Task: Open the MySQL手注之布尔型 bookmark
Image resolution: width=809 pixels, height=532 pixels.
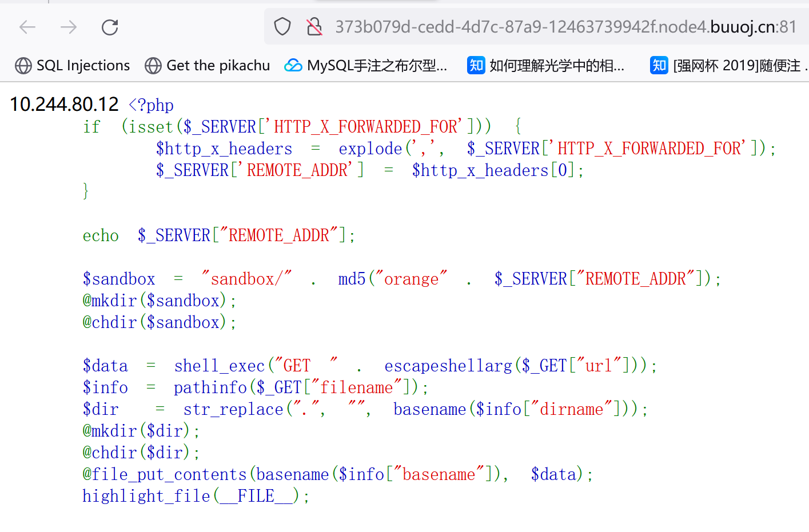Action: point(366,66)
